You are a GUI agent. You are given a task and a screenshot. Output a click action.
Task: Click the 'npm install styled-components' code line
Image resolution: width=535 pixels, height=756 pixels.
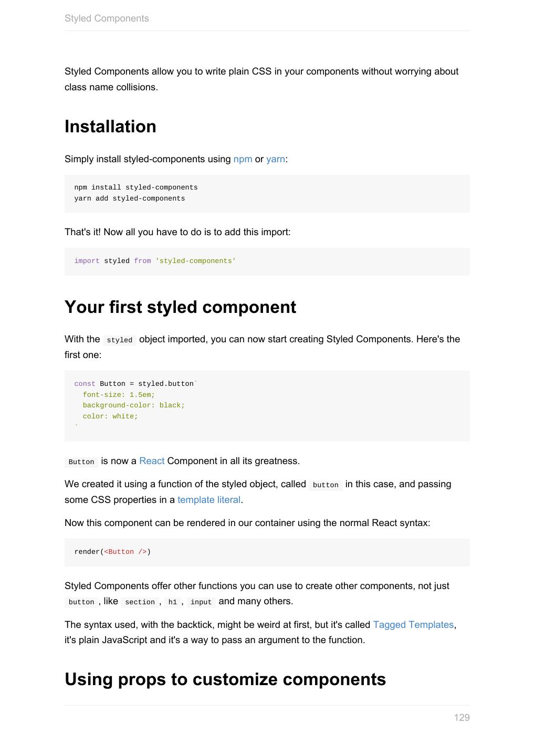click(136, 187)
